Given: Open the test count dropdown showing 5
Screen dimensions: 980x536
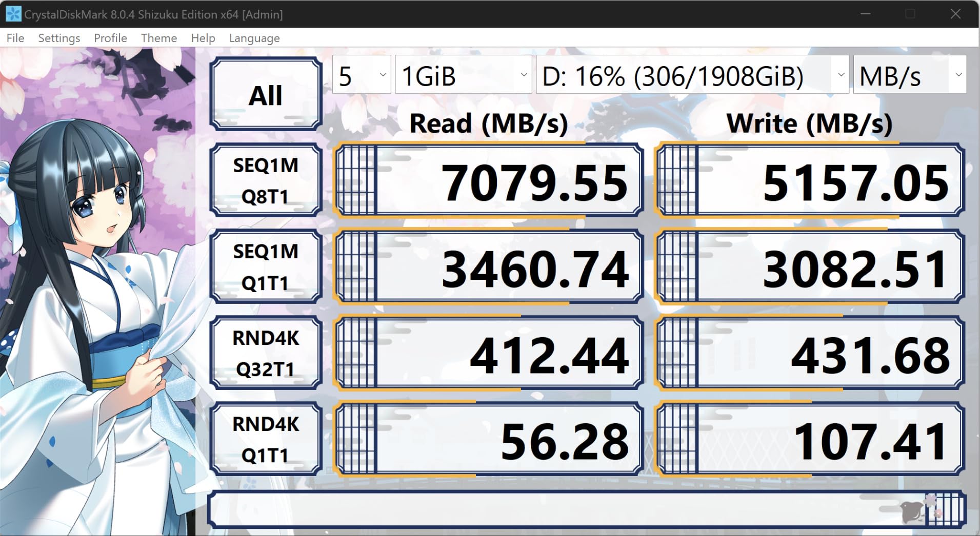Looking at the screenshot, I should click(x=361, y=76).
